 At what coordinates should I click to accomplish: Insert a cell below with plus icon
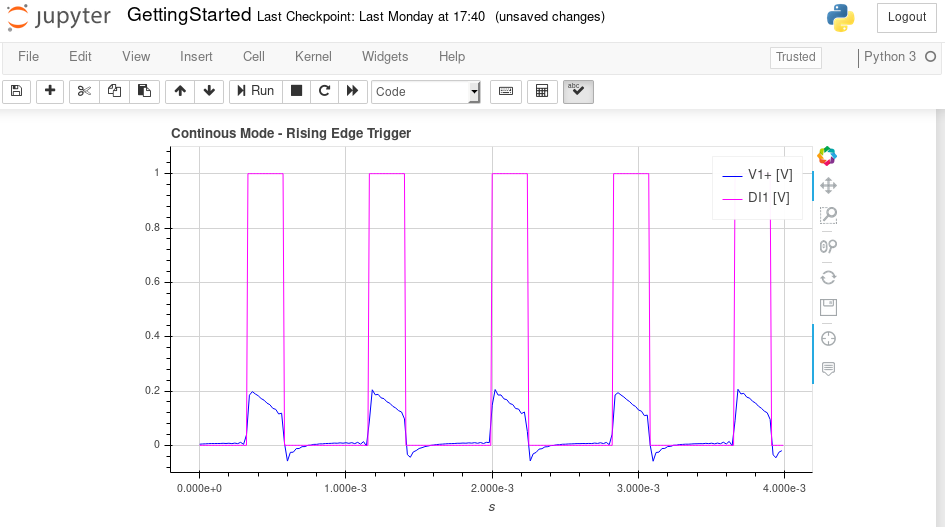50,92
